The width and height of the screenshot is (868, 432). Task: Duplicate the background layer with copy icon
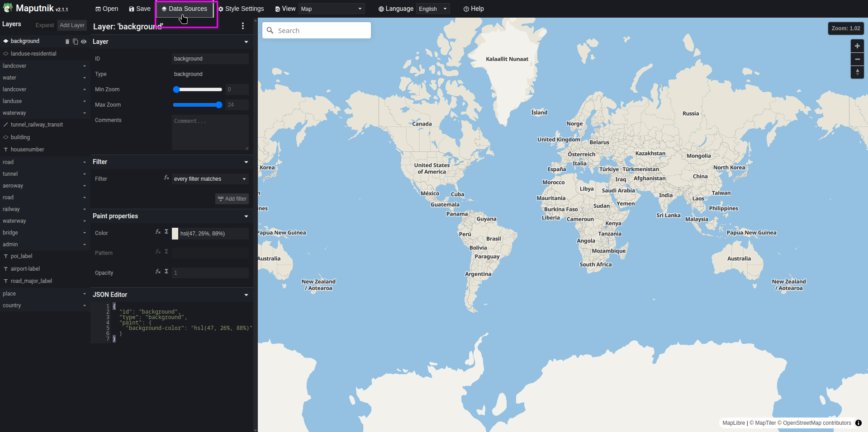click(75, 42)
